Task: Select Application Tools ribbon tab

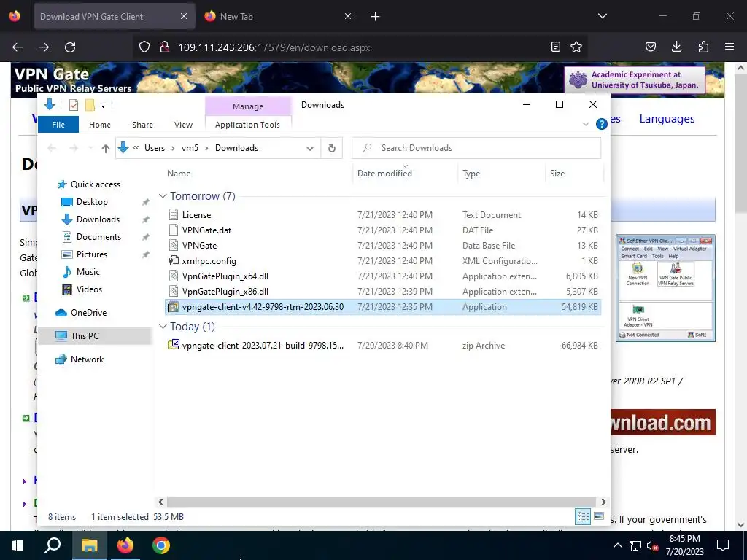Action: [x=247, y=124]
